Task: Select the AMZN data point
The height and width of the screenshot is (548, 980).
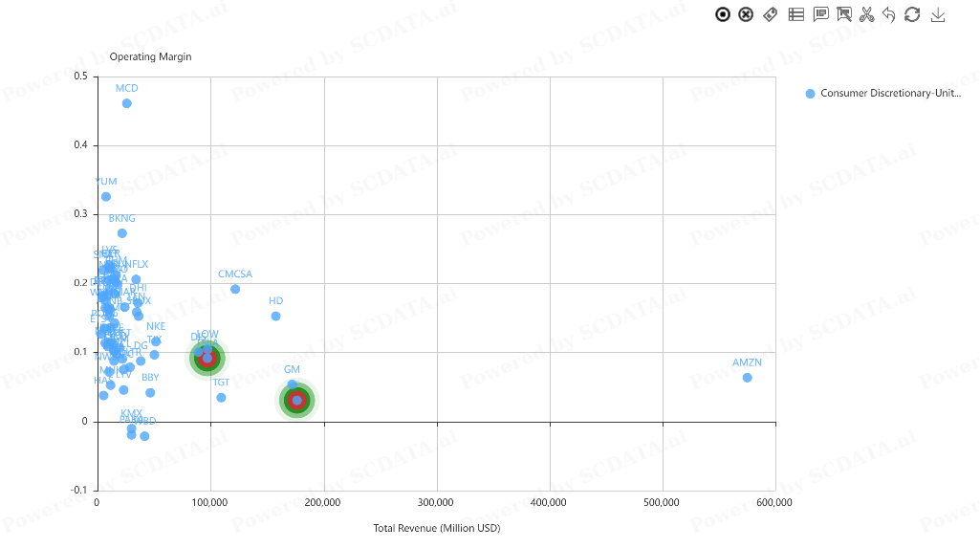Action: (x=747, y=378)
